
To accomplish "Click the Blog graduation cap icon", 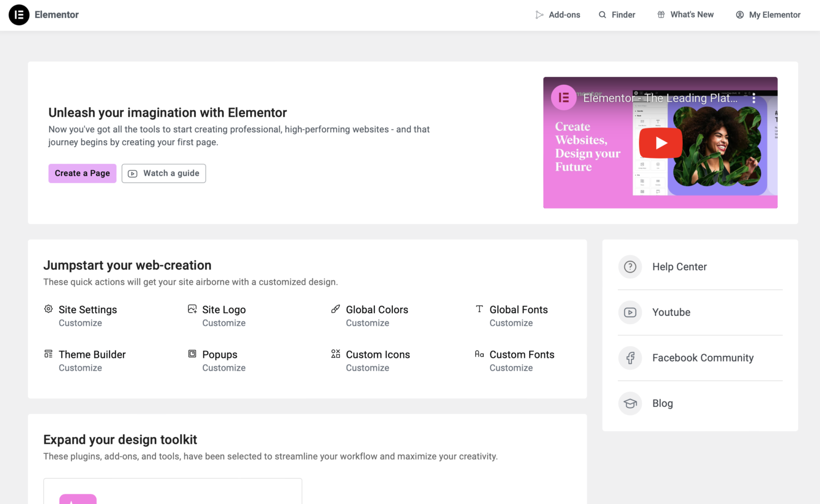I will pos(630,404).
